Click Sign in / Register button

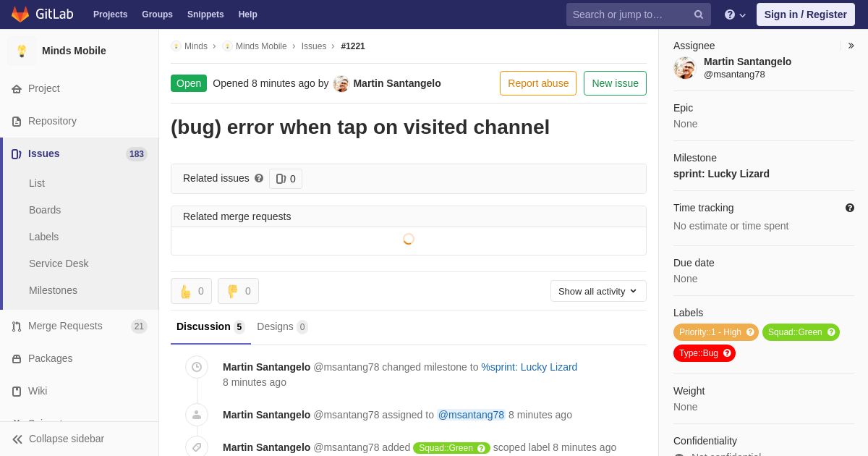click(805, 14)
